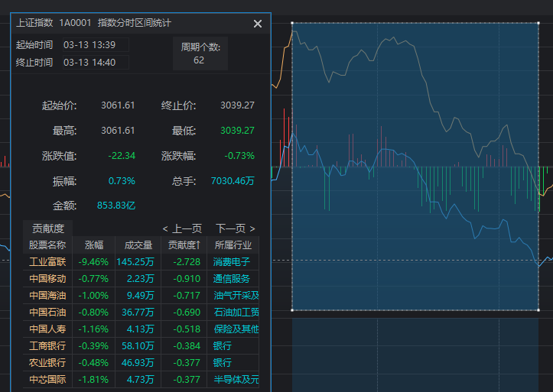553x392 pixels.
Task: Click the 起始时间 field
Action: point(95,44)
